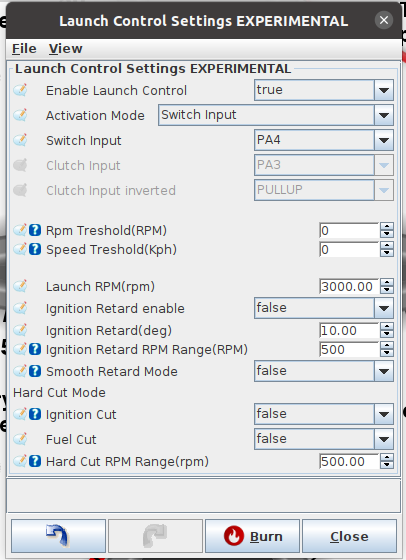Click the note icon beside Ignition Retard RPM Range

[20, 349]
